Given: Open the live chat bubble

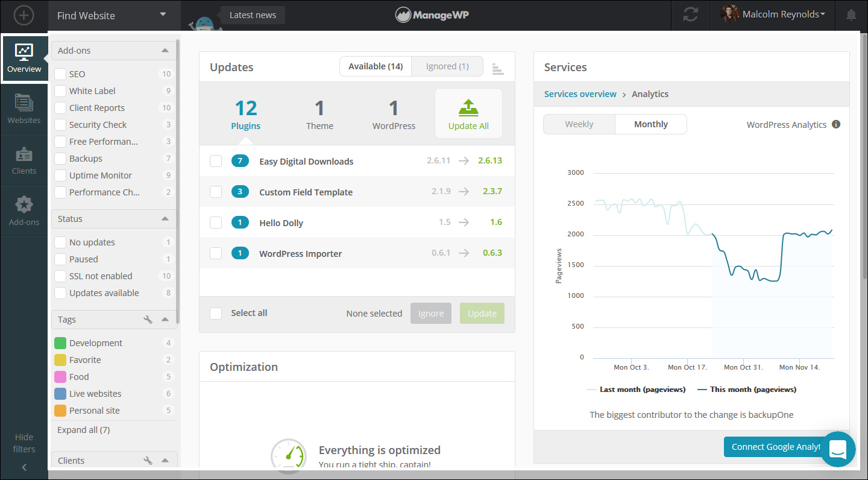Looking at the screenshot, I should coord(838,449).
